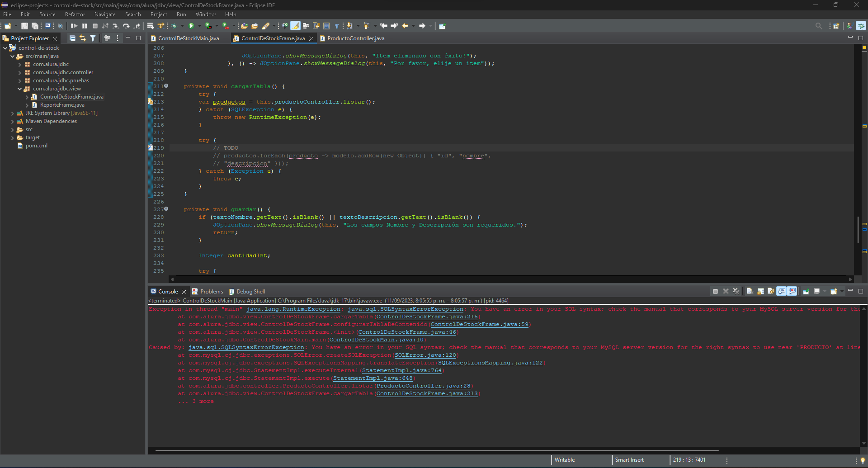Remove All Terminated Launches icon
Viewport: 868px width, 468px height.
coord(736,291)
